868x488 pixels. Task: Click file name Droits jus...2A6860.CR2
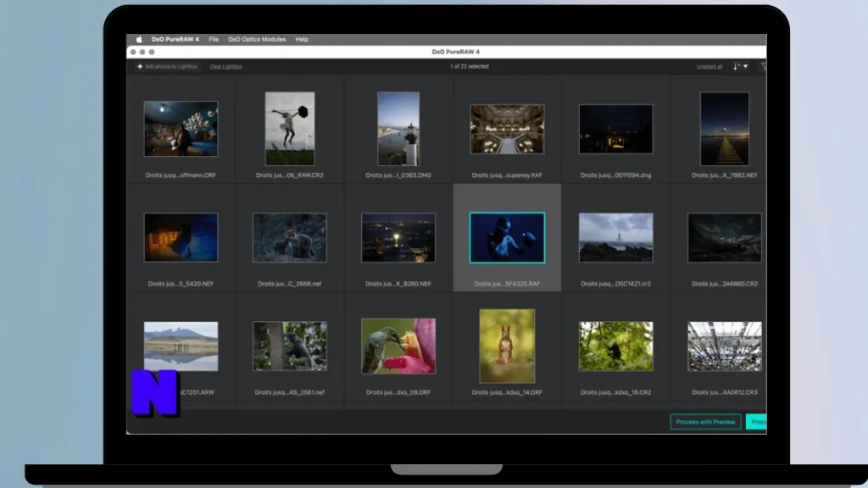click(x=724, y=283)
